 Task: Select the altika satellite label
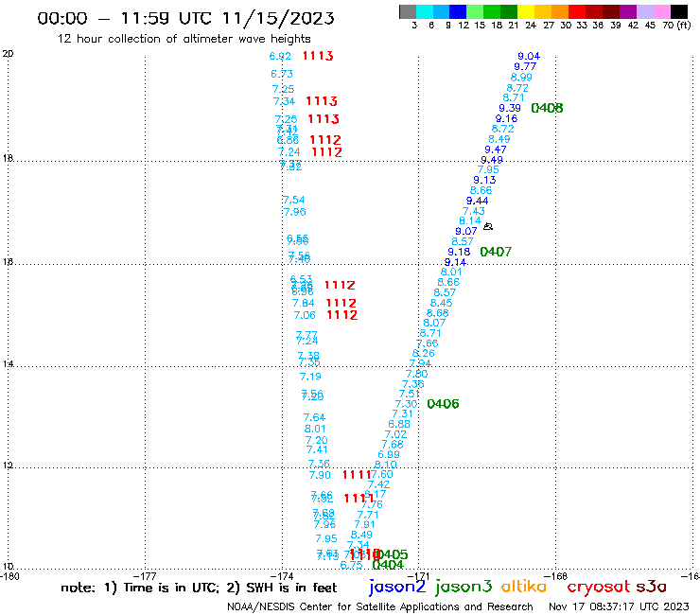click(524, 587)
